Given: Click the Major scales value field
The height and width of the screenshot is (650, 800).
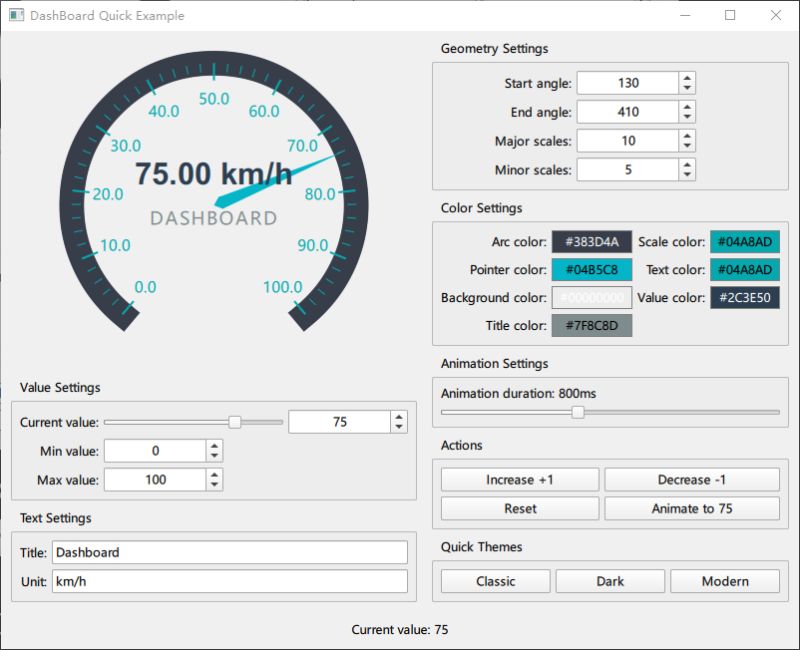Looking at the screenshot, I should coord(628,141).
